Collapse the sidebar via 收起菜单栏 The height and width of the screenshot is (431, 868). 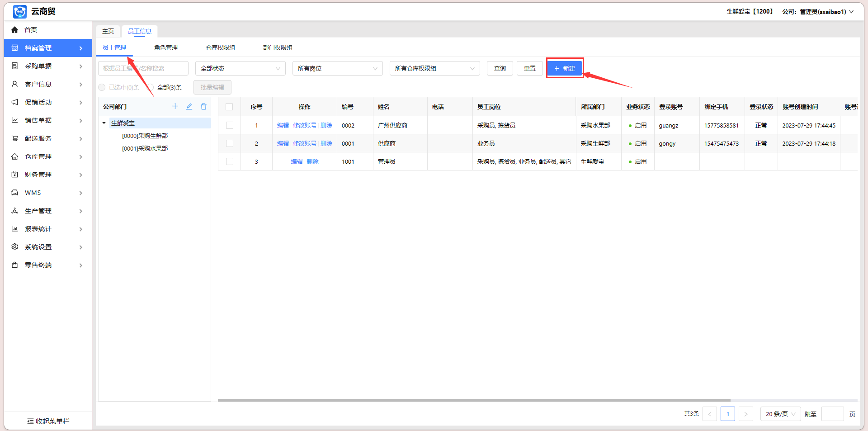[x=48, y=421]
